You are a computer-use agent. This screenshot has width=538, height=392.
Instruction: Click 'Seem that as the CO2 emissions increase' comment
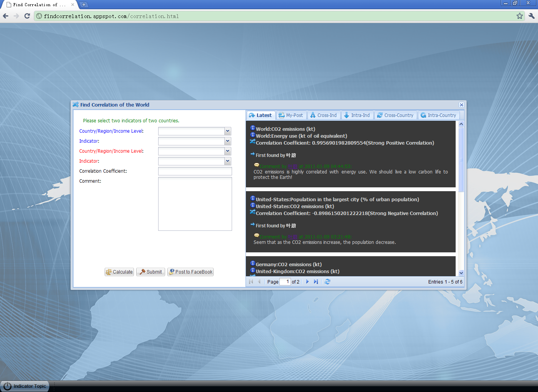point(324,242)
